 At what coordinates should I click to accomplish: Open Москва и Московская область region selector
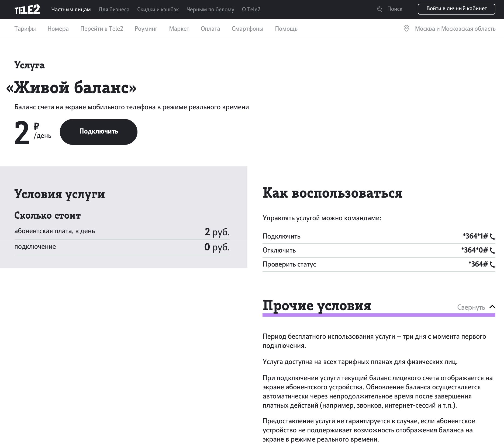pos(455,29)
